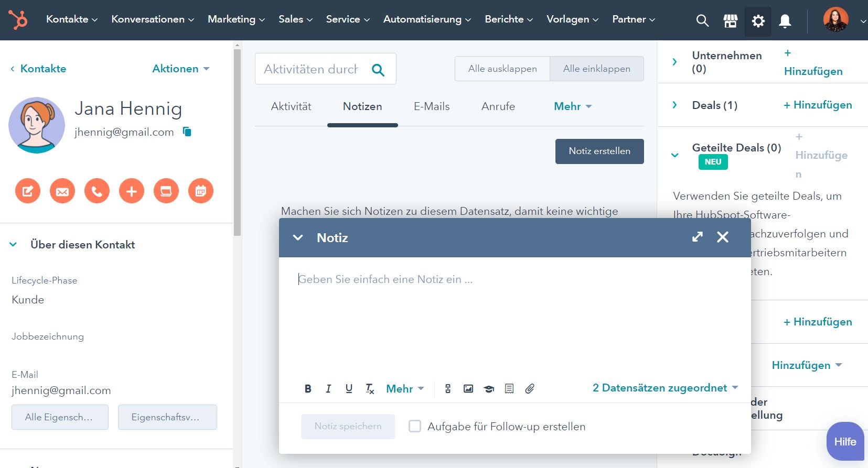This screenshot has width=868, height=468.
Task: Click the attachment paperclip icon
Action: 530,389
